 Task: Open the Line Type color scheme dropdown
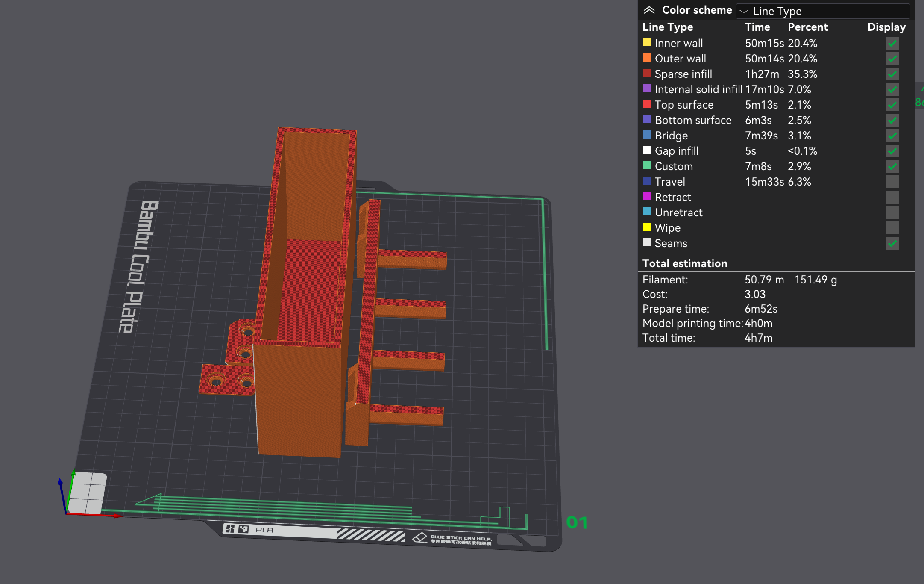[823, 11]
